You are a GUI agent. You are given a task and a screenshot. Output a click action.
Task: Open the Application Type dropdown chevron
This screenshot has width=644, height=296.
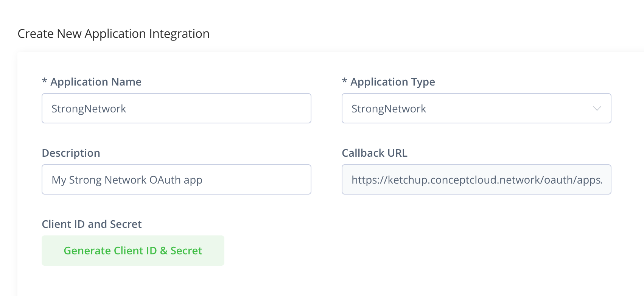[x=597, y=109]
